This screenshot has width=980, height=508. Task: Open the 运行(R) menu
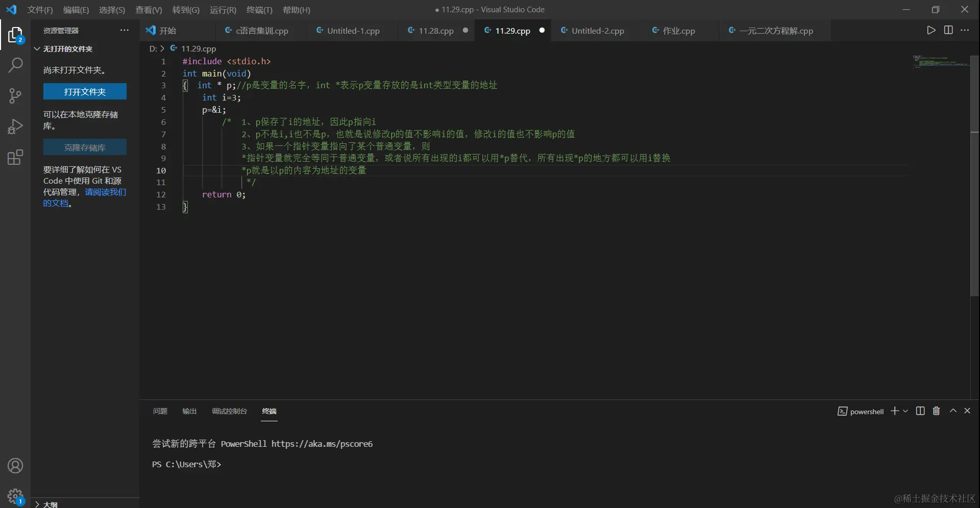pyautogui.click(x=223, y=10)
